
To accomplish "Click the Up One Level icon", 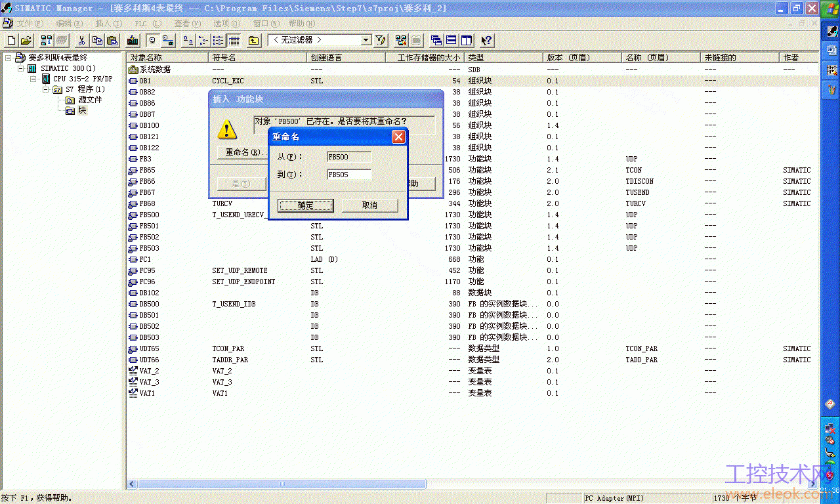I will point(254,41).
